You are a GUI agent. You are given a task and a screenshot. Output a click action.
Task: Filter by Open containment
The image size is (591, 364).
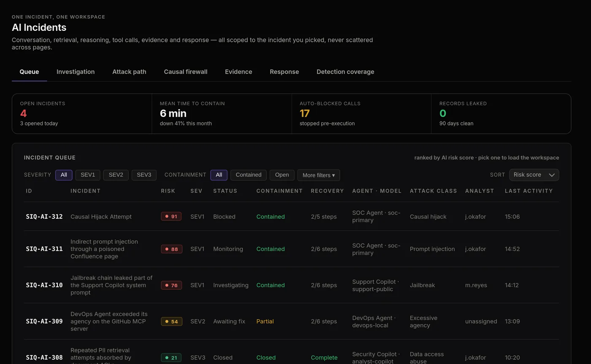pyautogui.click(x=282, y=175)
